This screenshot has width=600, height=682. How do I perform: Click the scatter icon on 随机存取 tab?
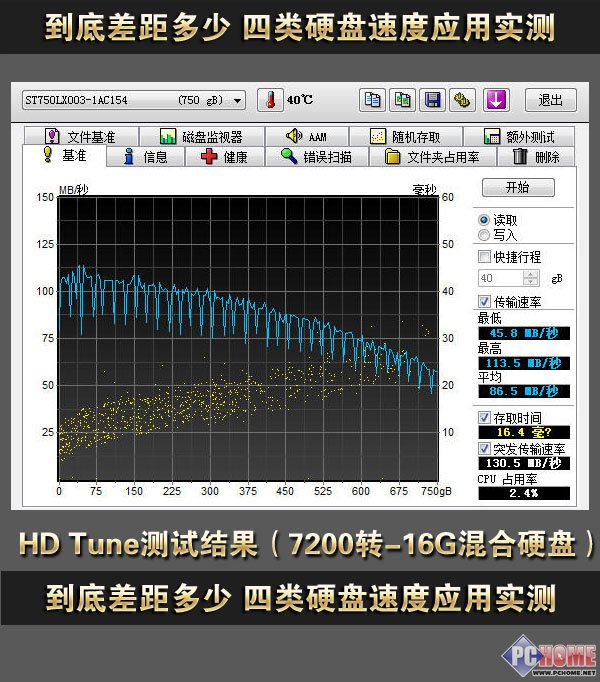377,137
